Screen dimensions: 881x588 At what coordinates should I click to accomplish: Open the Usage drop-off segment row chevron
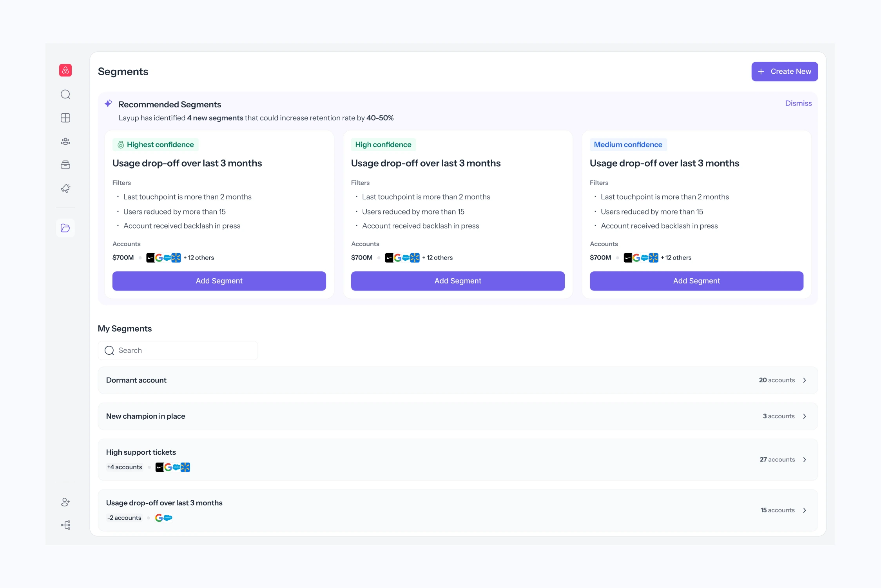(805, 510)
